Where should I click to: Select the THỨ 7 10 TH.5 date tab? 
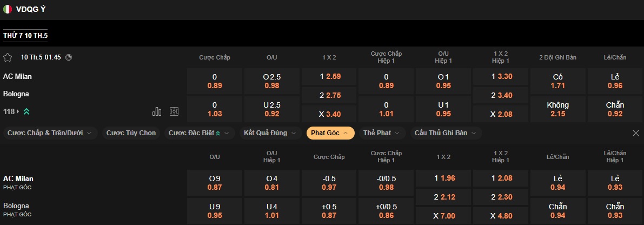25,36
